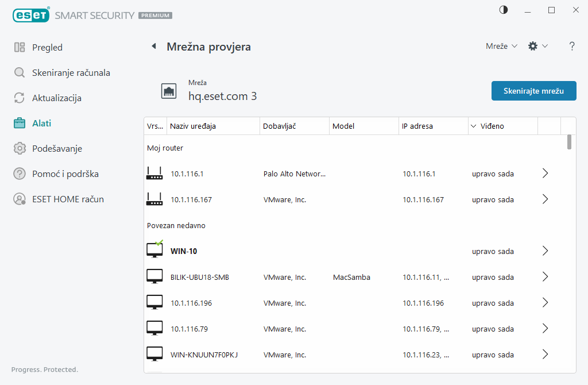Click the back arrow beside Mrežna provjera
Viewport: 588px width, 385px height.
(153, 47)
